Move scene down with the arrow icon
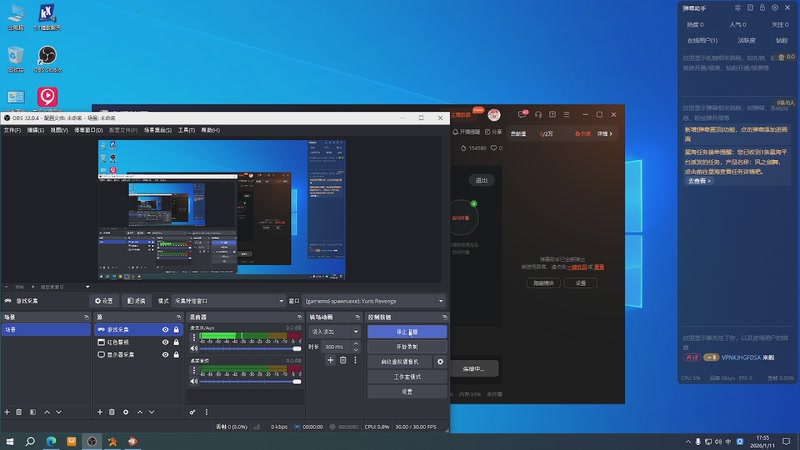800x450 pixels. (59, 412)
